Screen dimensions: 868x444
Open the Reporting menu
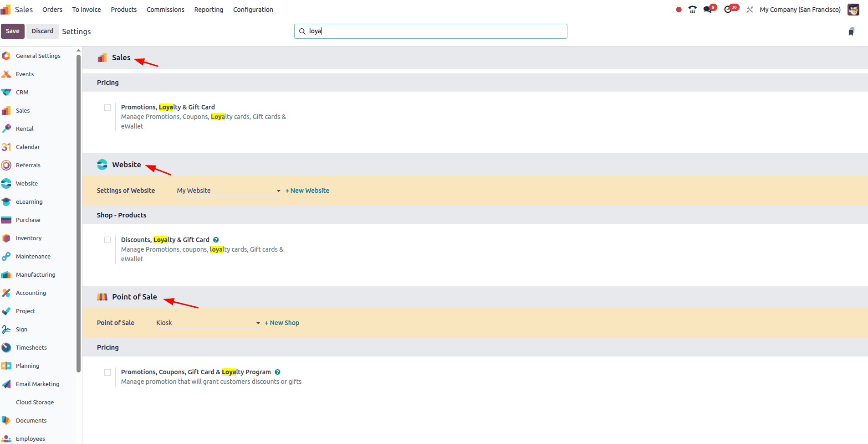[209, 10]
